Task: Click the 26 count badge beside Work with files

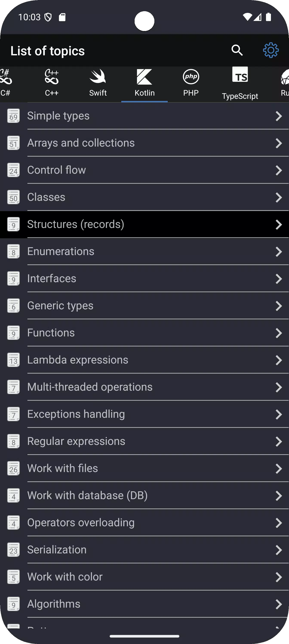Action: pos(14,468)
